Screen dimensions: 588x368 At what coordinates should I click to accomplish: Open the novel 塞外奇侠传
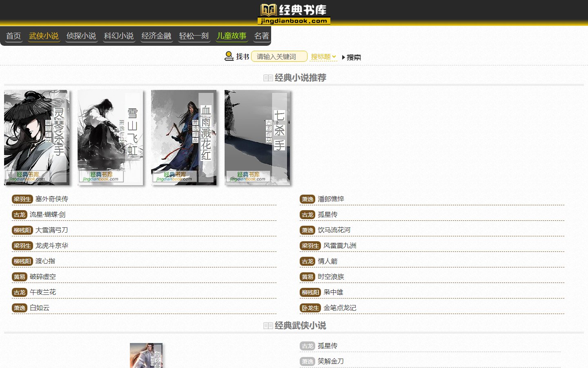pos(52,199)
